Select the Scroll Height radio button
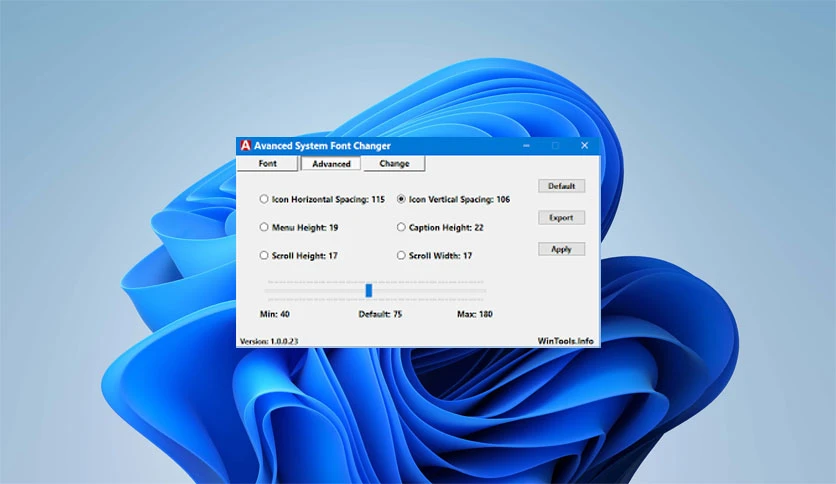This screenshot has width=836, height=484. [x=264, y=255]
